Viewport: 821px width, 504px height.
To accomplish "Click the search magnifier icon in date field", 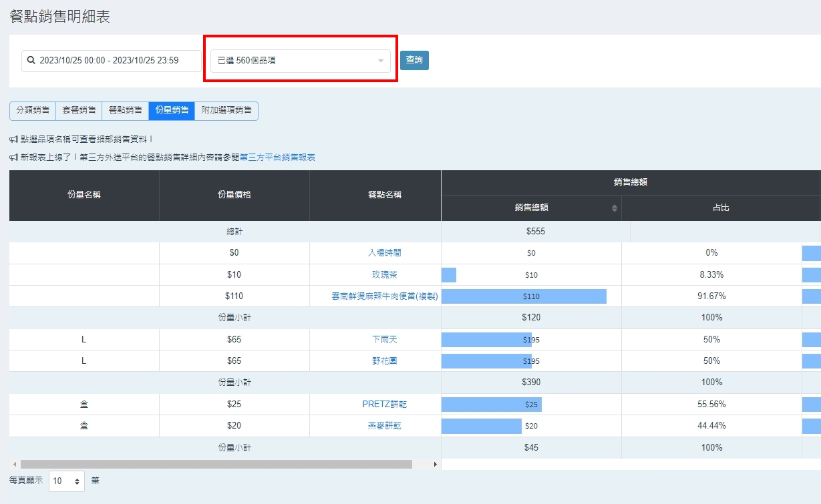I will click(x=31, y=61).
